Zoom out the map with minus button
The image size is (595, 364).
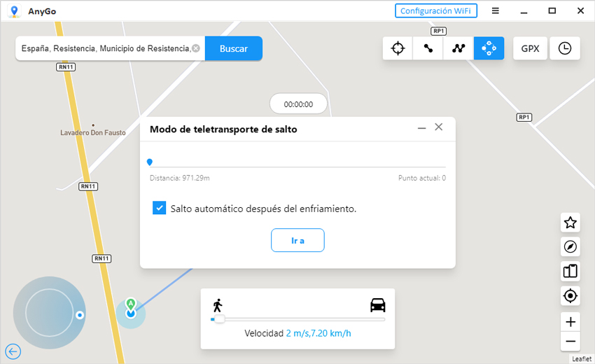pos(570,342)
